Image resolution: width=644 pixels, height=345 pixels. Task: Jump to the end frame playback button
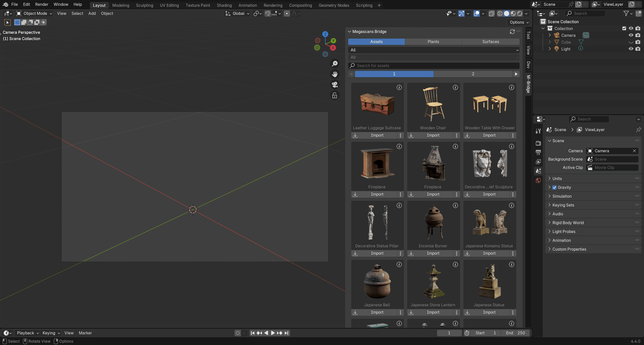pyautogui.click(x=286, y=333)
